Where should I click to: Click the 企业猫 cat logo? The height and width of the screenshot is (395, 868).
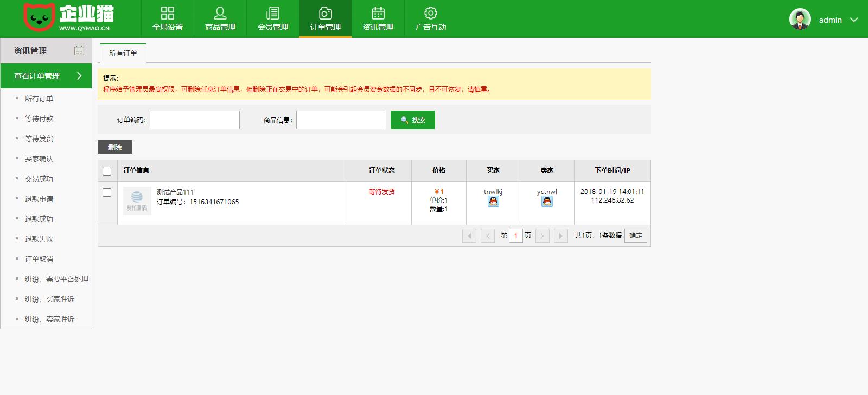(39, 18)
